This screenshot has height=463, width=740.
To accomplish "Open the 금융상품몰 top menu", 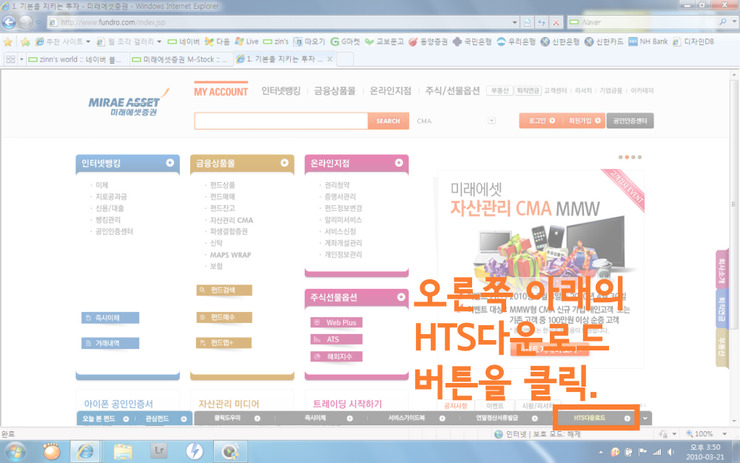I will 335,91.
